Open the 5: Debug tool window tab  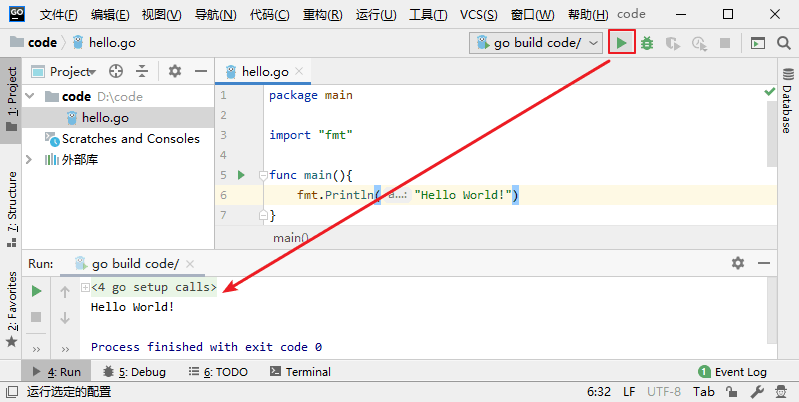click(134, 372)
